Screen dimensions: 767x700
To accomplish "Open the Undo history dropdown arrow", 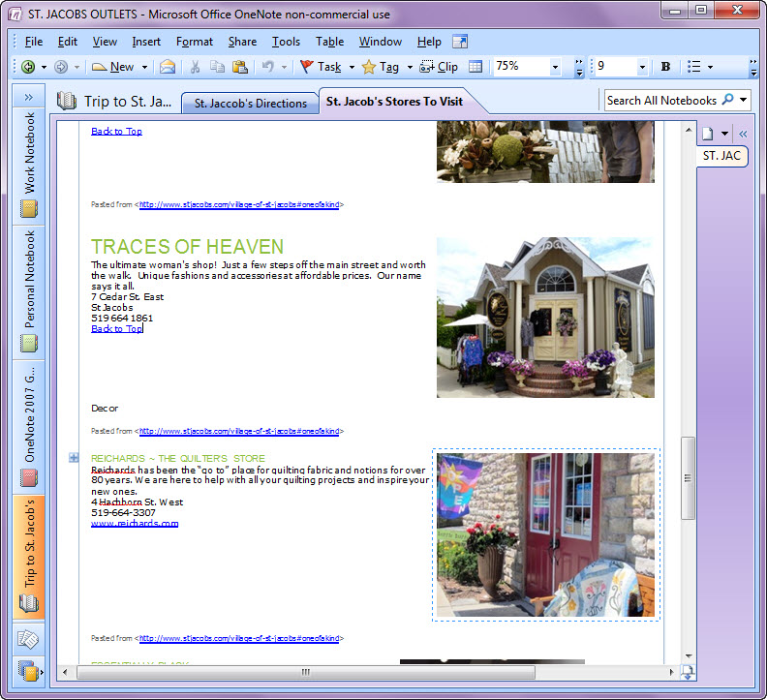I will tap(284, 67).
